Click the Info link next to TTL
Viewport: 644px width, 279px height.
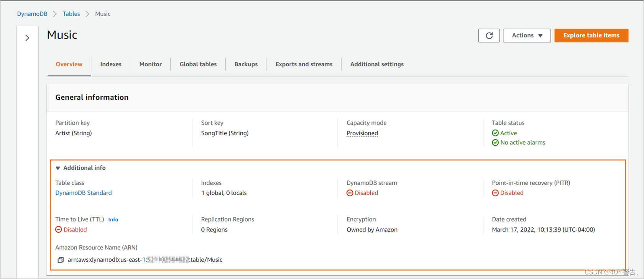click(113, 220)
